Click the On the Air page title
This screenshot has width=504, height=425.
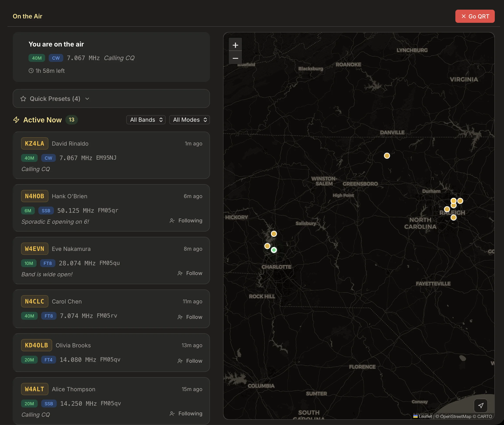(x=27, y=16)
